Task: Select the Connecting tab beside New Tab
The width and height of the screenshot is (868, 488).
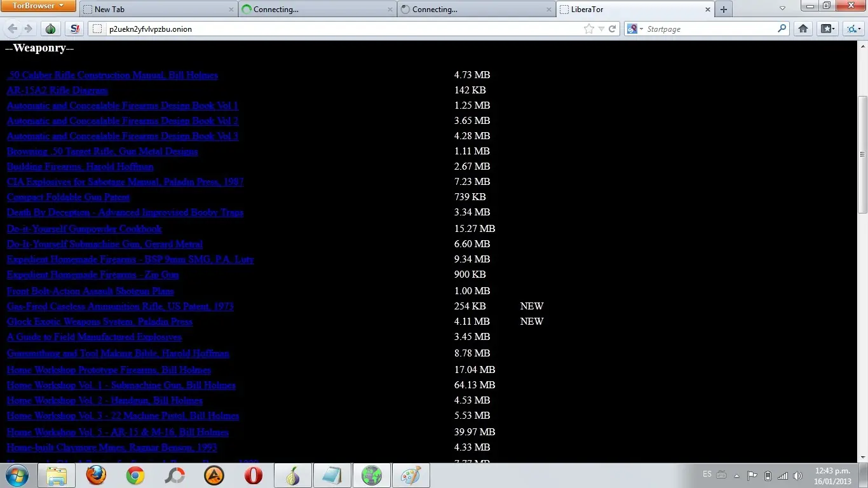Action: click(x=318, y=10)
